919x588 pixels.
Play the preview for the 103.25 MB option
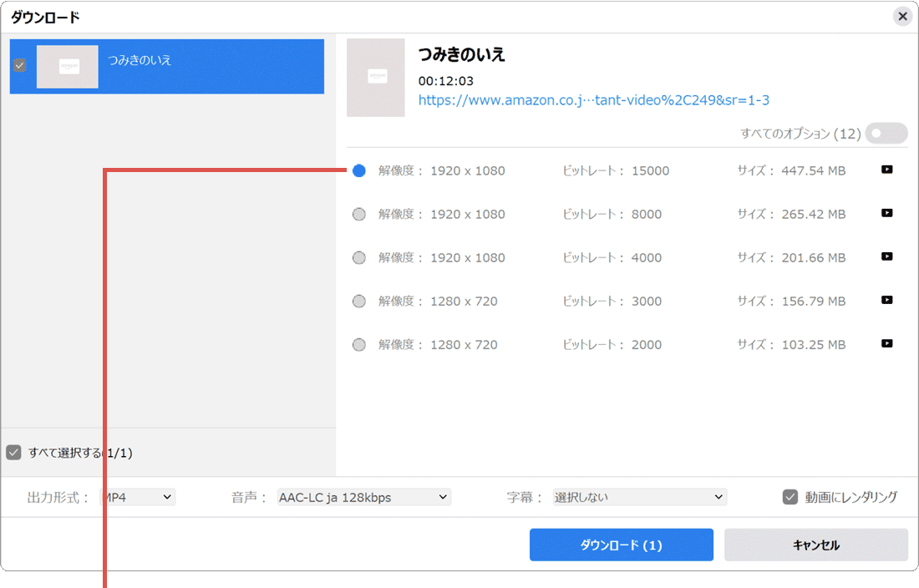pos(886,343)
